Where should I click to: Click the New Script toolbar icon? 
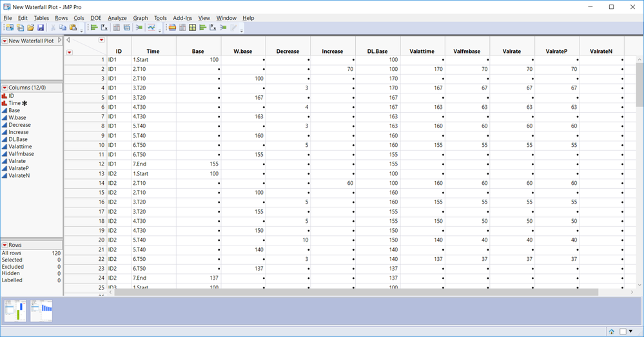tap(20, 28)
